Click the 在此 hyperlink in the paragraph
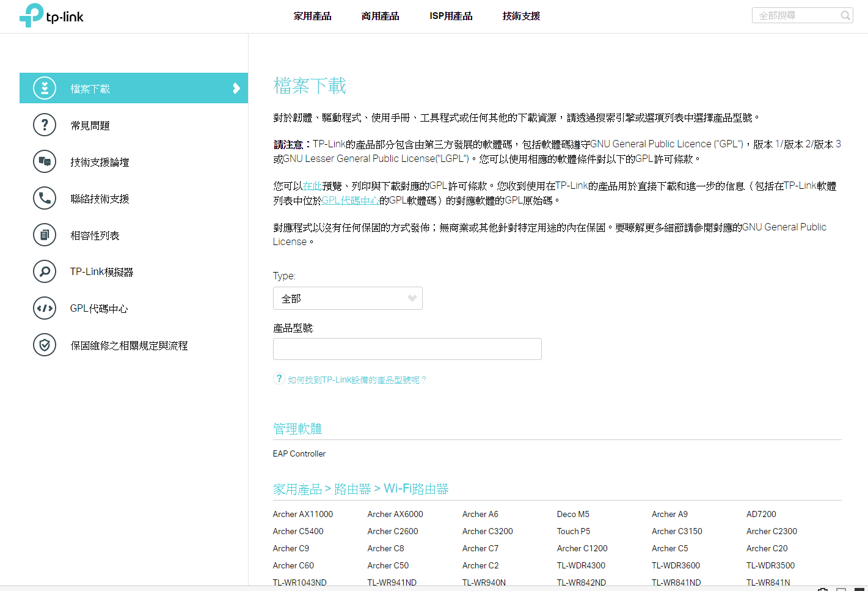The width and height of the screenshot is (868, 591). (x=312, y=186)
